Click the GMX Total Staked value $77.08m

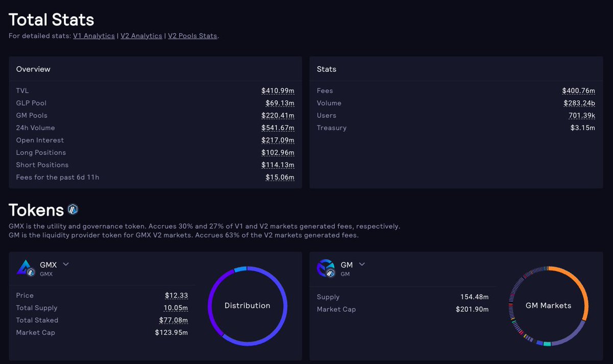(174, 320)
